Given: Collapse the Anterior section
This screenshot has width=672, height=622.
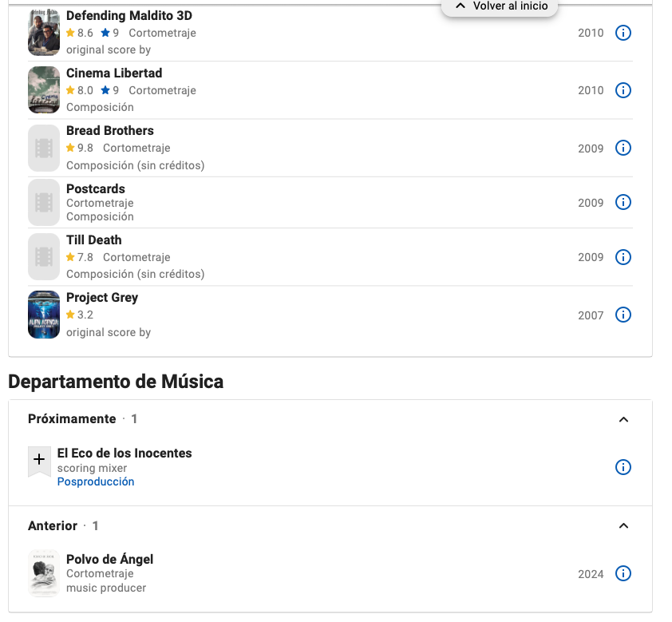Looking at the screenshot, I should (x=625, y=525).
